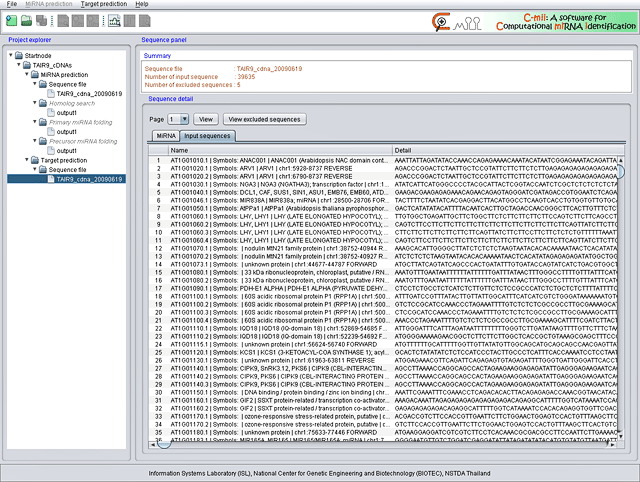Viewport: 640px width, 482px height.
Task: Collapse the Target prediction tree node
Action: pos(27,160)
